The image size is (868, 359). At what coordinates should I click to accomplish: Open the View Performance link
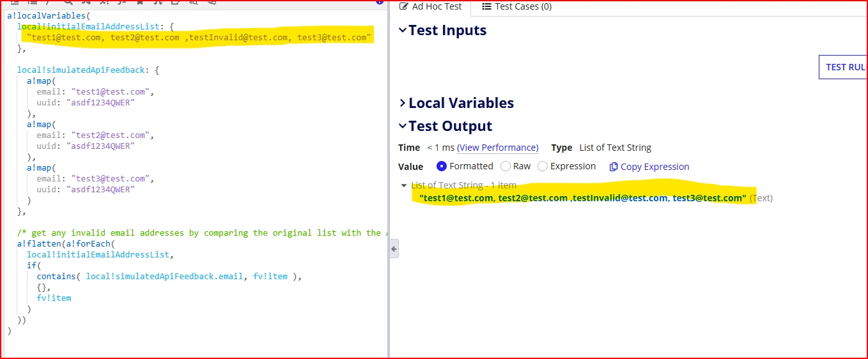coord(498,148)
